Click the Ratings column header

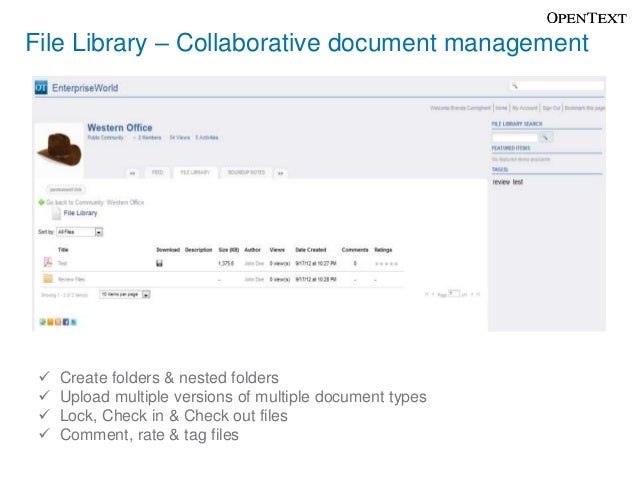[383, 249]
